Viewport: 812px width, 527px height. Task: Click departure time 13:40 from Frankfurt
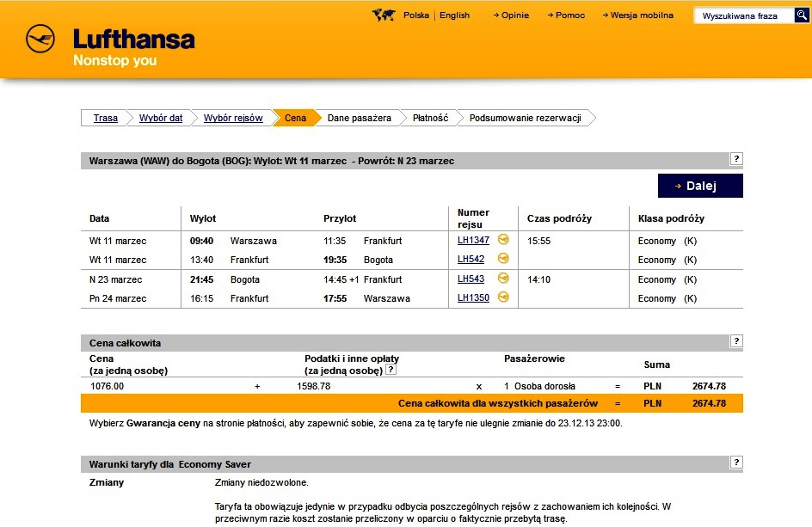[201, 260]
